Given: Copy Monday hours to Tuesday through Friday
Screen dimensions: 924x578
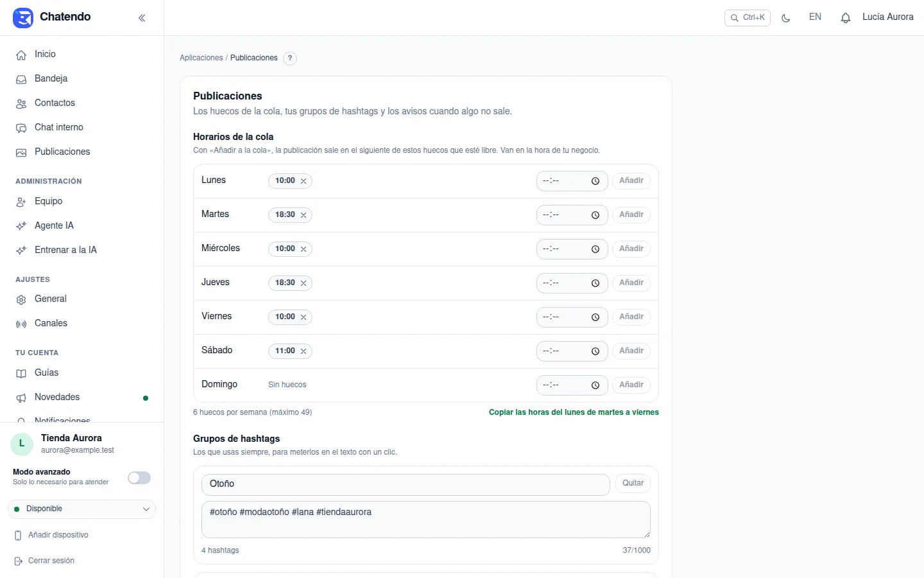Looking at the screenshot, I should coord(574,412).
